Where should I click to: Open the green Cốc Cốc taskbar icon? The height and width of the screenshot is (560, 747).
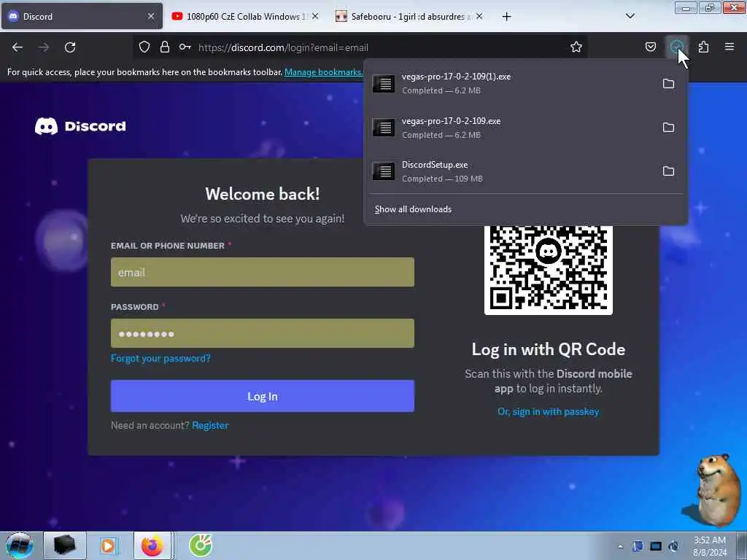coord(201,545)
